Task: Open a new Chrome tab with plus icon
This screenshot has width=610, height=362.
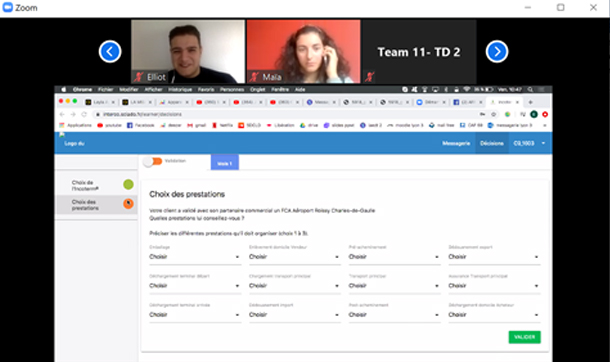Action: click(x=530, y=102)
